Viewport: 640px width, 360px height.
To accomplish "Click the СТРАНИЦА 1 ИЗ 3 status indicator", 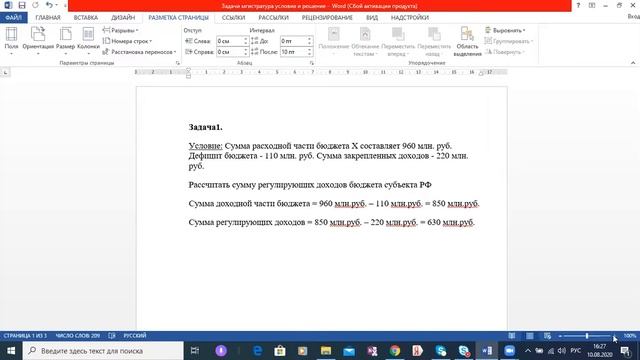I will (x=25, y=336).
